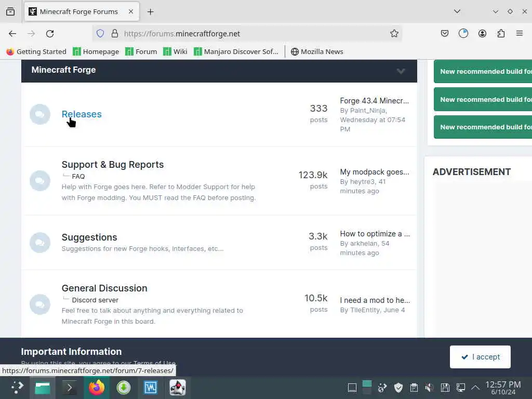Open arkhelan's user profile

[x=364, y=244]
